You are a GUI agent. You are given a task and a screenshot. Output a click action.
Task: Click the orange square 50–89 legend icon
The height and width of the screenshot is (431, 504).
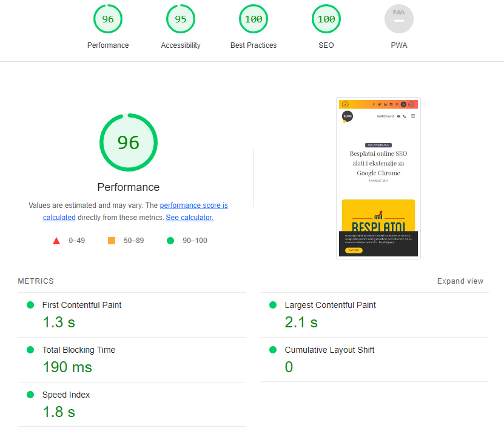[112, 241]
